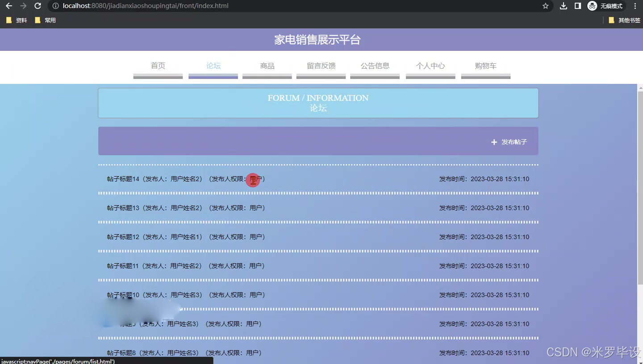Switch to the 商品 tab
The width and height of the screenshot is (643, 364).
(x=267, y=66)
